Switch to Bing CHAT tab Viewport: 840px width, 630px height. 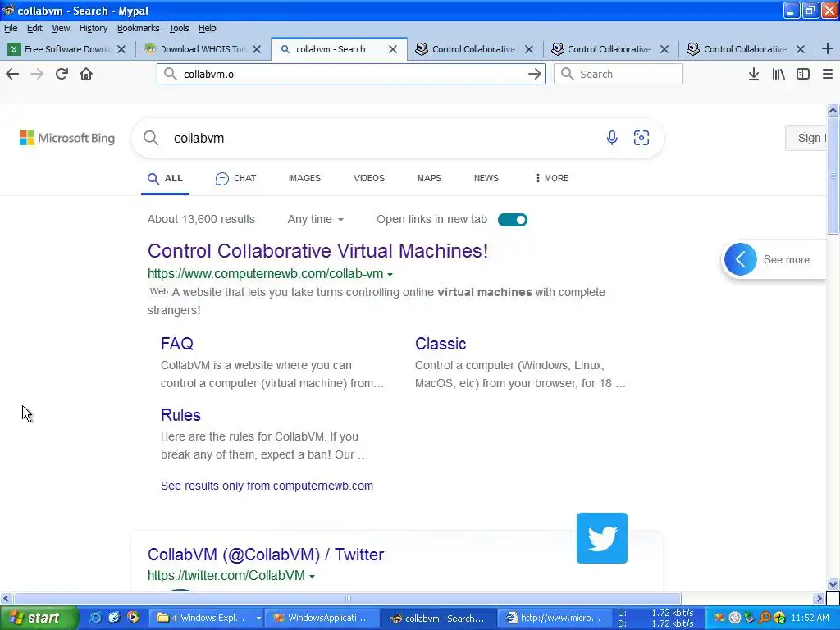pyautogui.click(x=235, y=178)
